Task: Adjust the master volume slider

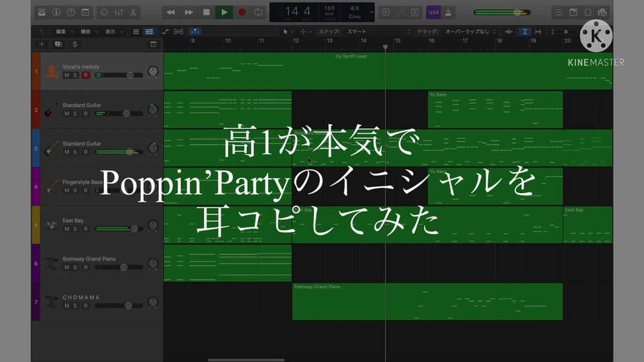Action: pyautogui.click(x=502, y=12)
